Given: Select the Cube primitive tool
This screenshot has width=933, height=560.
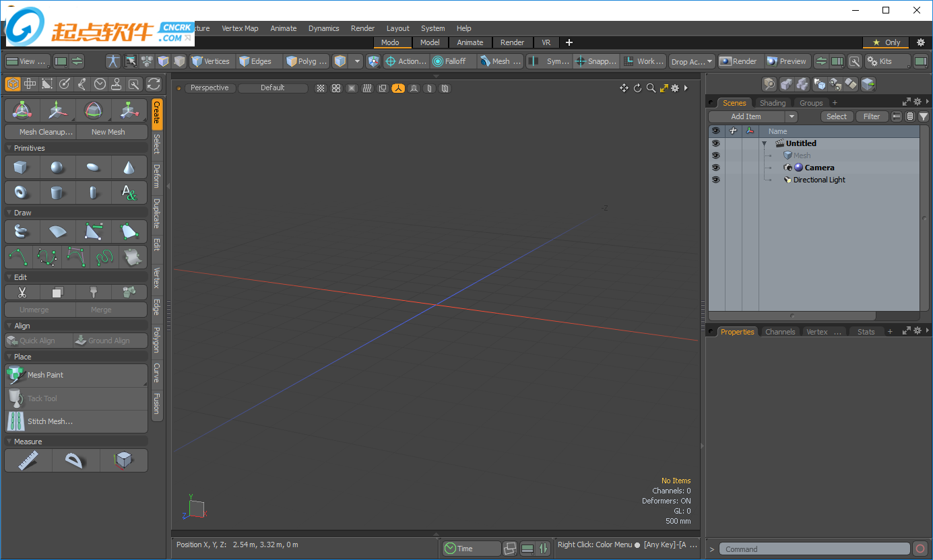Looking at the screenshot, I should pos(22,168).
